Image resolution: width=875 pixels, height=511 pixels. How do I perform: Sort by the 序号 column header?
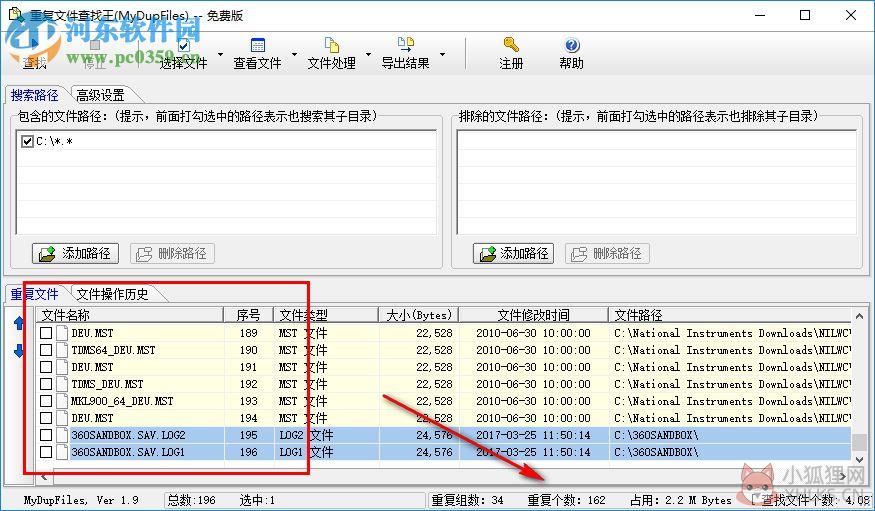(x=248, y=315)
